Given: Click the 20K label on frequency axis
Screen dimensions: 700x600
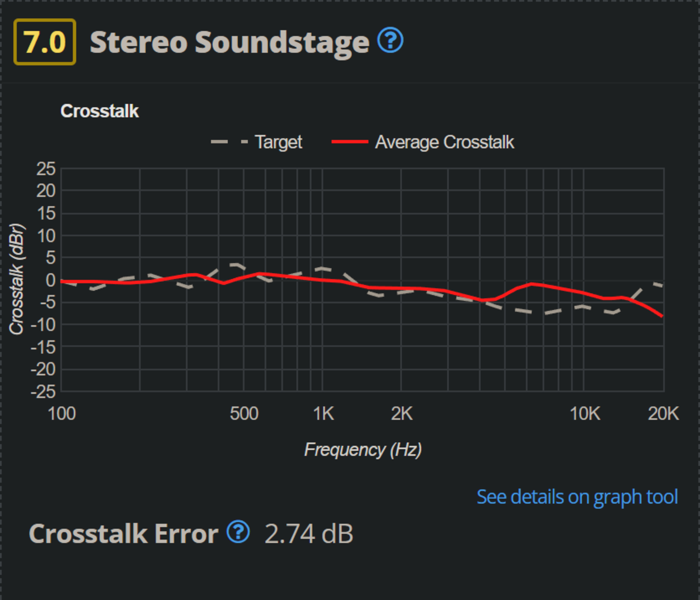Looking at the screenshot, I should click(663, 413).
